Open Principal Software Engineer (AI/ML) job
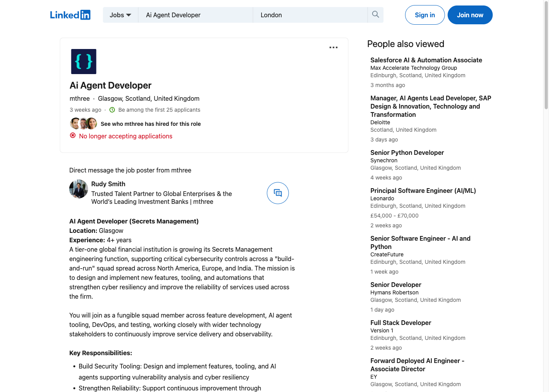This screenshot has width=549, height=392. tap(423, 191)
